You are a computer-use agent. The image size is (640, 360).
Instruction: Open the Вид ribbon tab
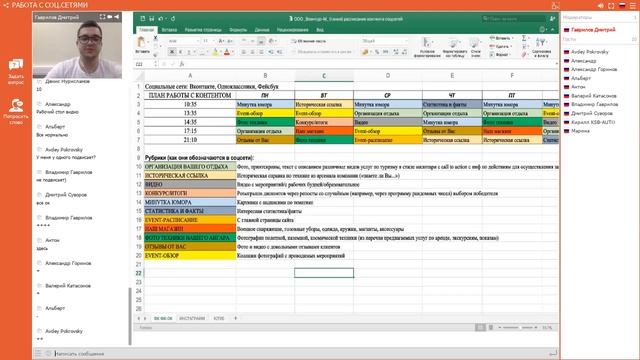point(320,30)
